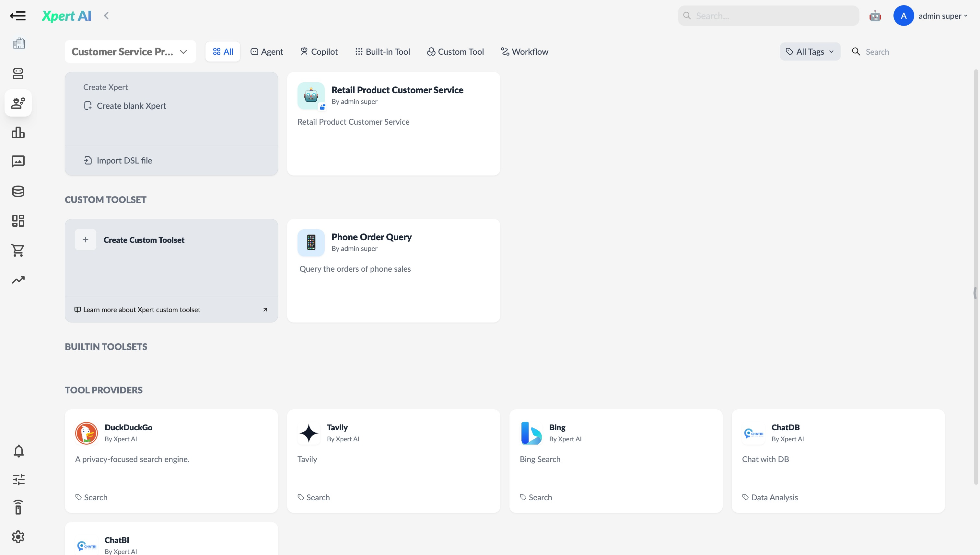Open the indicators trend sidebar icon
This screenshot has height=555, width=980.
click(18, 280)
